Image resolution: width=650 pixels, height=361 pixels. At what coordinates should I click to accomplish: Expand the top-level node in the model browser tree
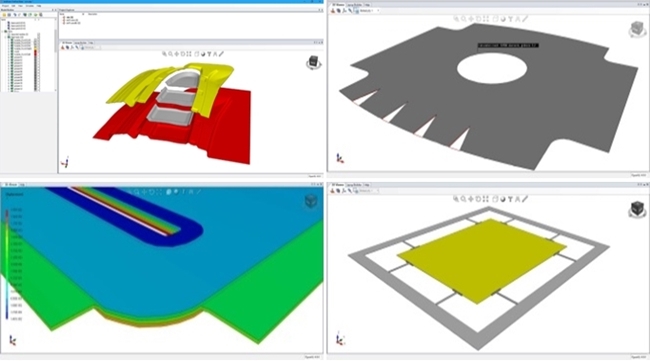2,31
